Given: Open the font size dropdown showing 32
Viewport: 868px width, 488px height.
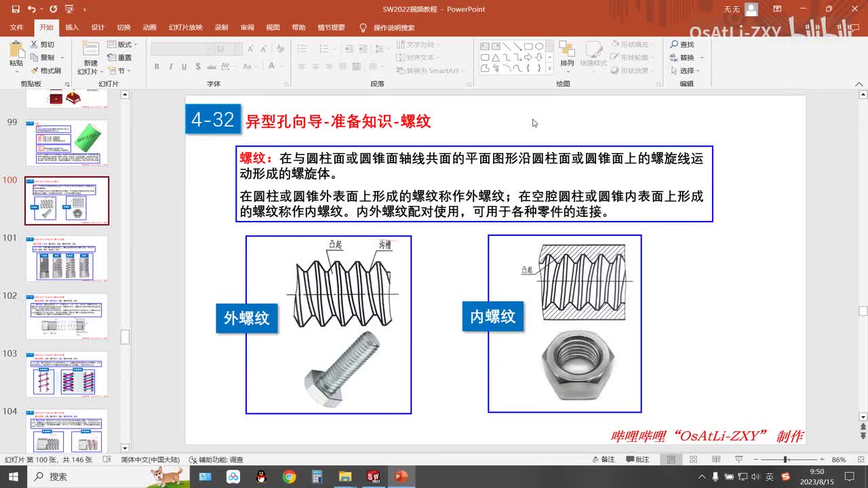Looking at the screenshot, I should click(x=237, y=49).
